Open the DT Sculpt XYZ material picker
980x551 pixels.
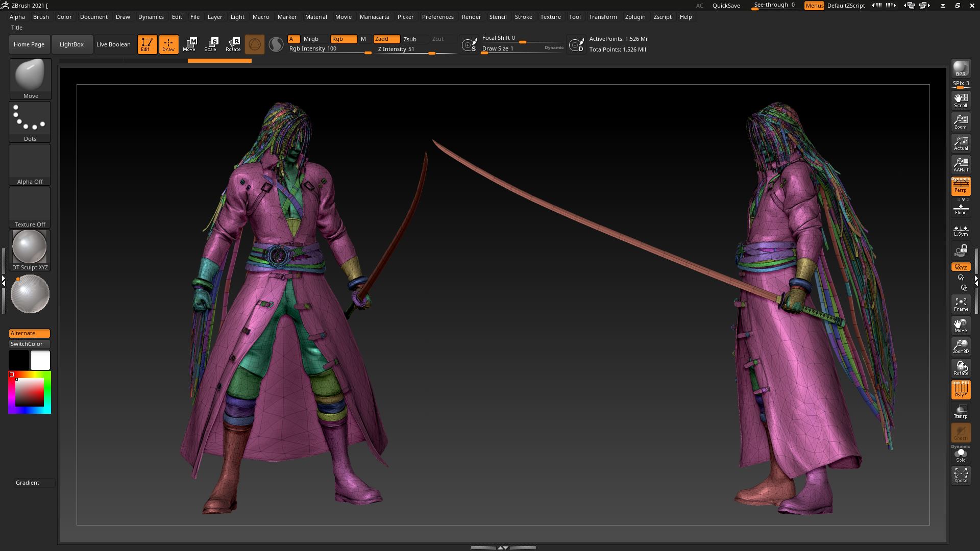[x=30, y=250]
